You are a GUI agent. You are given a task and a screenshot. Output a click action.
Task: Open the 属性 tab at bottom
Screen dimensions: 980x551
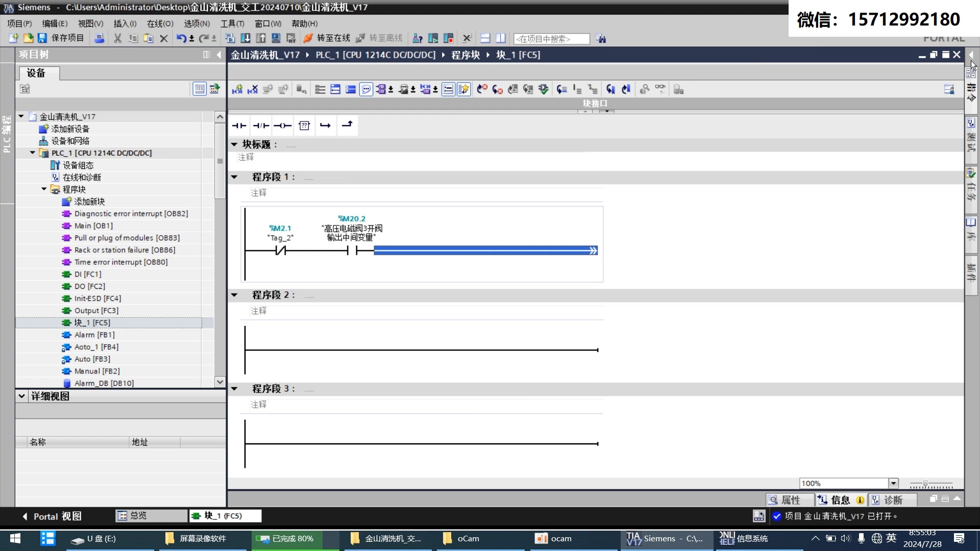[790, 500]
